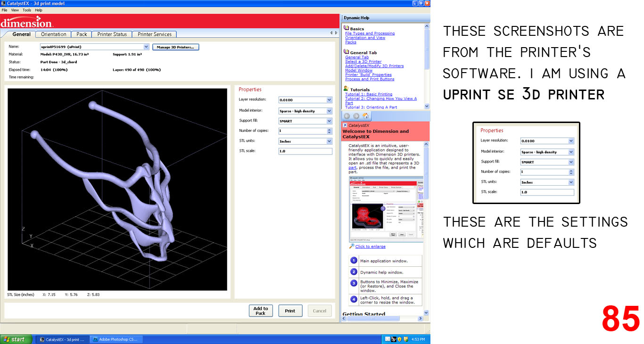Go back in Dynamic Help navigation
Screen dimensions: 644x344
[x=347, y=116]
